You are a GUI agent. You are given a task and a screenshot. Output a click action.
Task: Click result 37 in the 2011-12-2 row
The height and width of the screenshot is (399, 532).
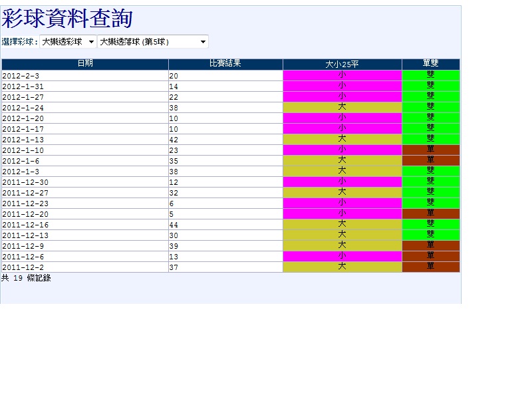point(225,267)
